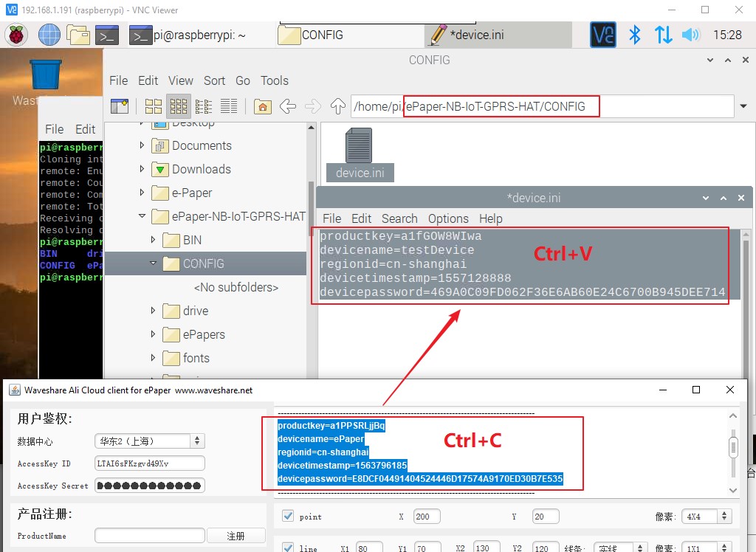The height and width of the screenshot is (552, 756).
Task: Toggle the line checkbox
Action: pos(288,548)
